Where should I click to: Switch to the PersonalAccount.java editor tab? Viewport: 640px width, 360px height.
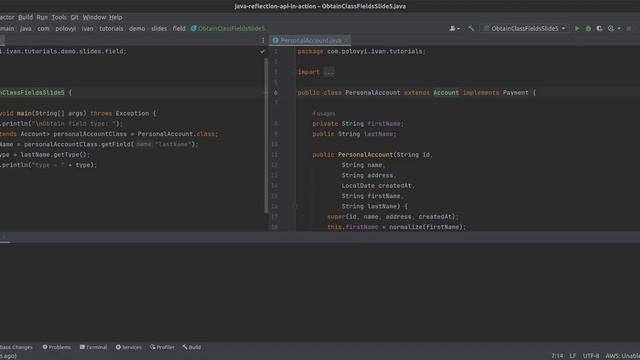tap(311, 40)
